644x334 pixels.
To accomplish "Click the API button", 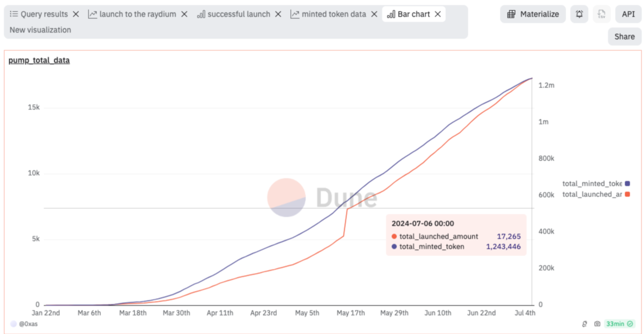I will [628, 14].
